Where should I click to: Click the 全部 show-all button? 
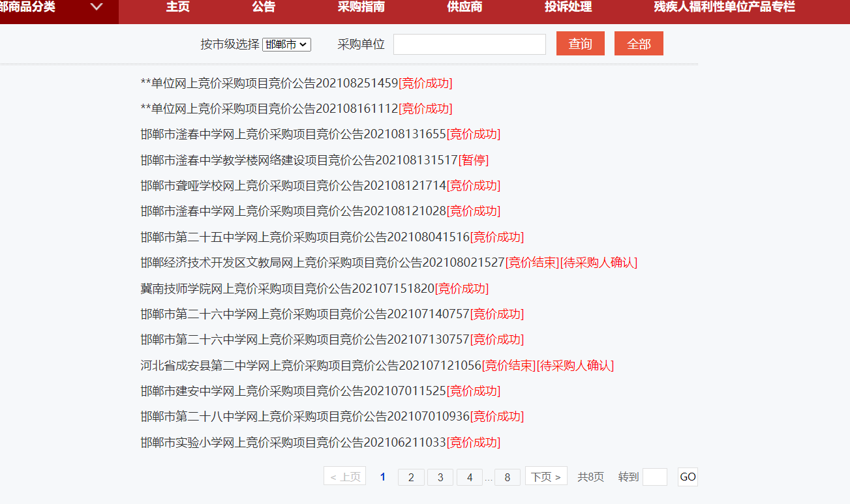click(x=639, y=43)
